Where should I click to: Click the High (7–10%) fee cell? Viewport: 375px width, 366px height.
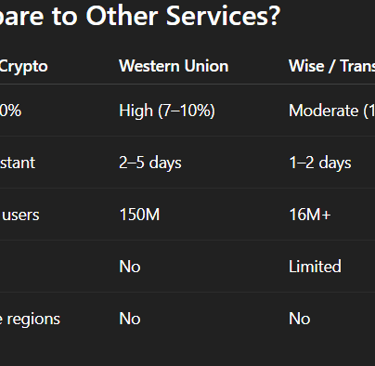(x=167, y=111)
